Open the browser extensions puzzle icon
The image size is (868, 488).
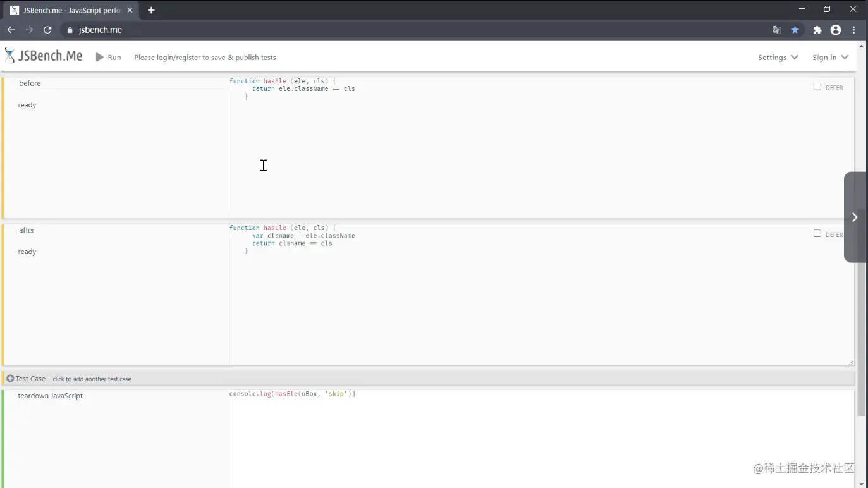[817, 30]
